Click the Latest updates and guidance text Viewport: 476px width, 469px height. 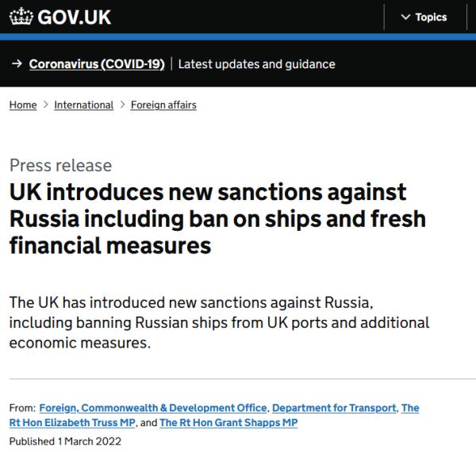click(x=256, y=64)
